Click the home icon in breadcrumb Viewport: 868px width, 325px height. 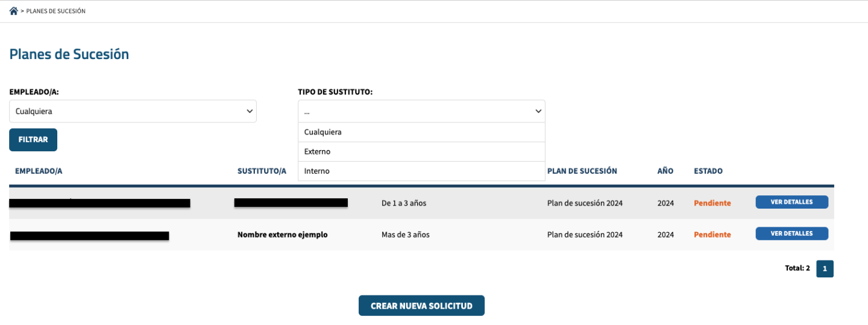coord(13,11)
